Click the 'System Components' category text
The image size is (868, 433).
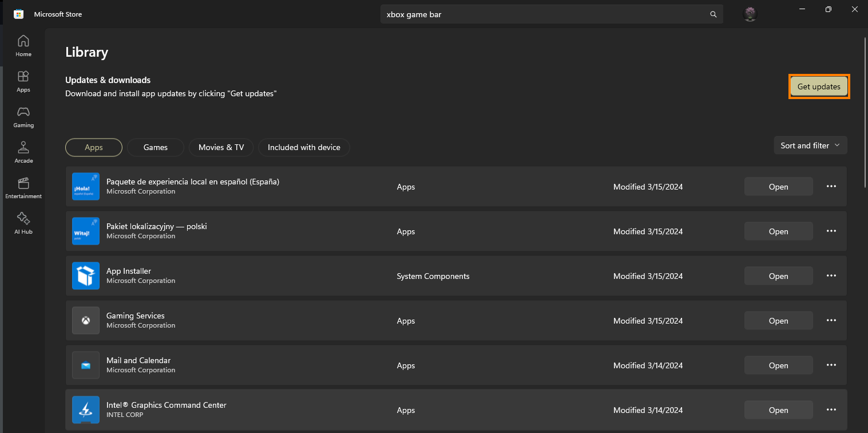tap(433, 276)
